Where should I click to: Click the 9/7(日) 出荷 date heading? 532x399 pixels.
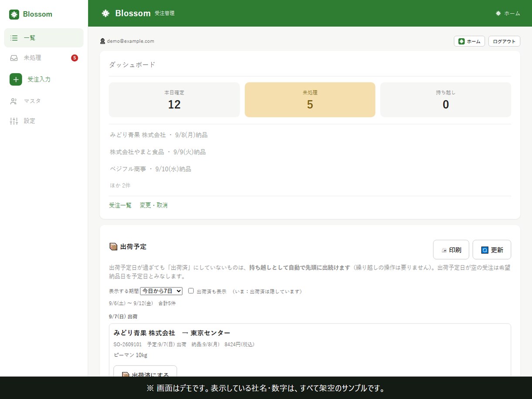click(123, 317)
